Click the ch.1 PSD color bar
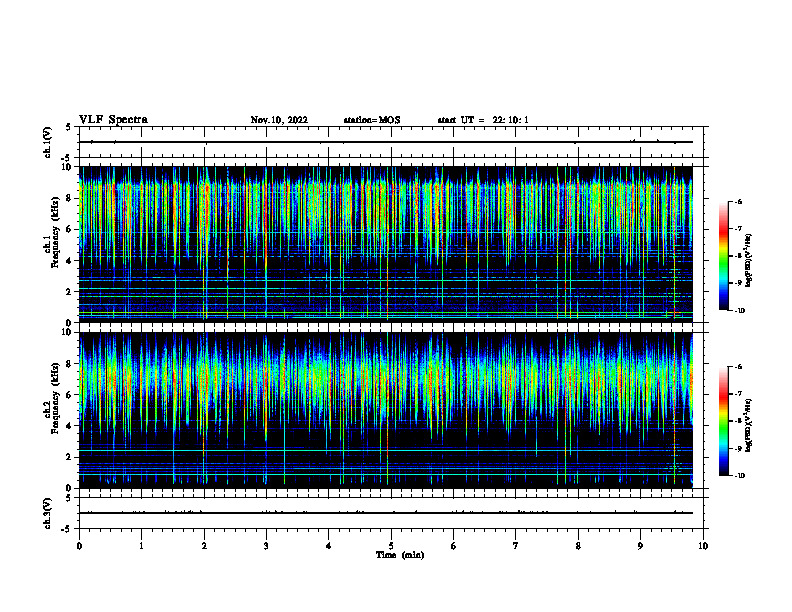 coord(724,256)
